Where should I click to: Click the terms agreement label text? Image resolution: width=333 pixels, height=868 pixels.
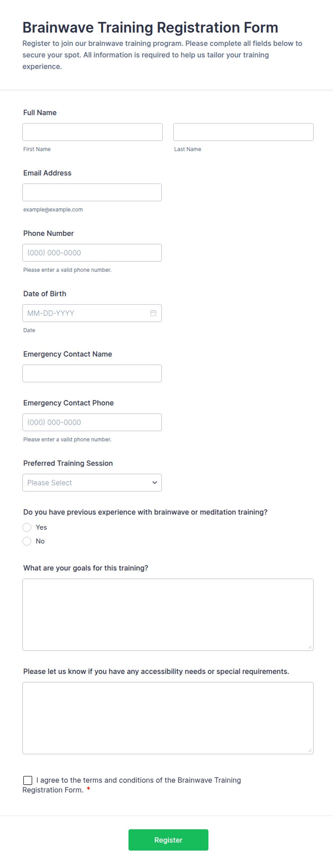click(x=132, y=785)
